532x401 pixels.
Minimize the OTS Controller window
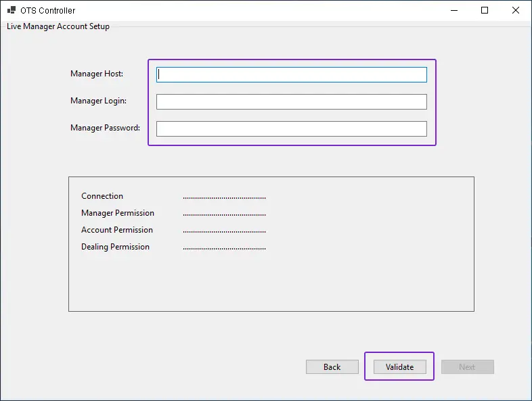453,10
